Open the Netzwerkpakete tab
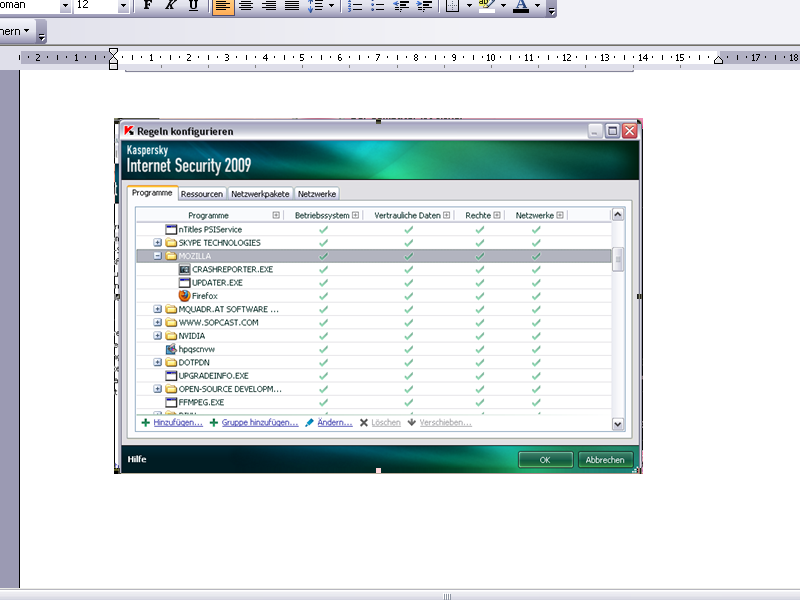Viewport: 800px width, 600px height. (x=260, y=194)
